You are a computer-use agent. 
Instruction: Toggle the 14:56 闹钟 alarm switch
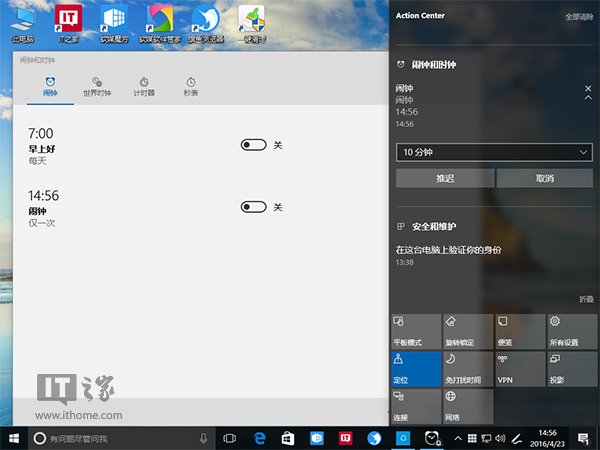[253, 207]
